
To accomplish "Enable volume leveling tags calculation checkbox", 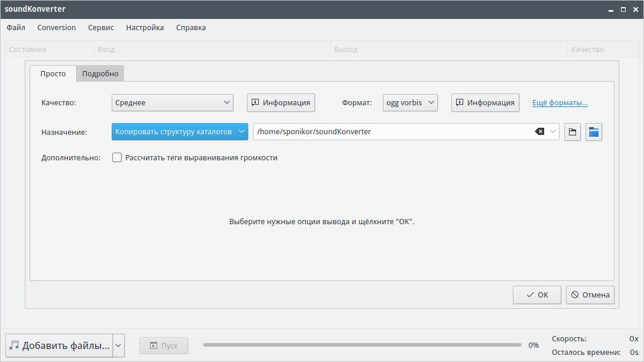I will (117, 158).
